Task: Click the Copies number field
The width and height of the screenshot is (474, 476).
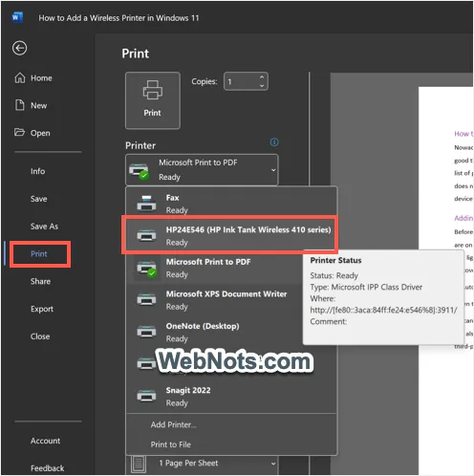Action: click(x=246, y=81)
